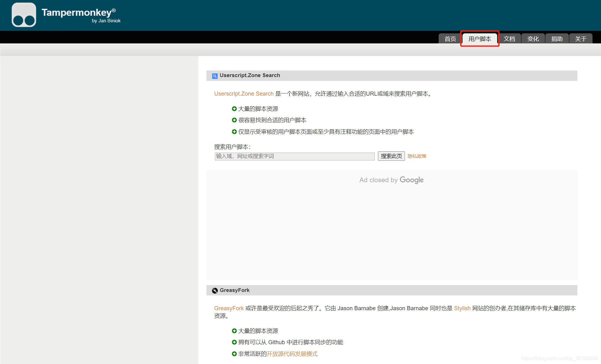Switch to the 文档 tab
601x364 pixels.
[x=509, y=39]
